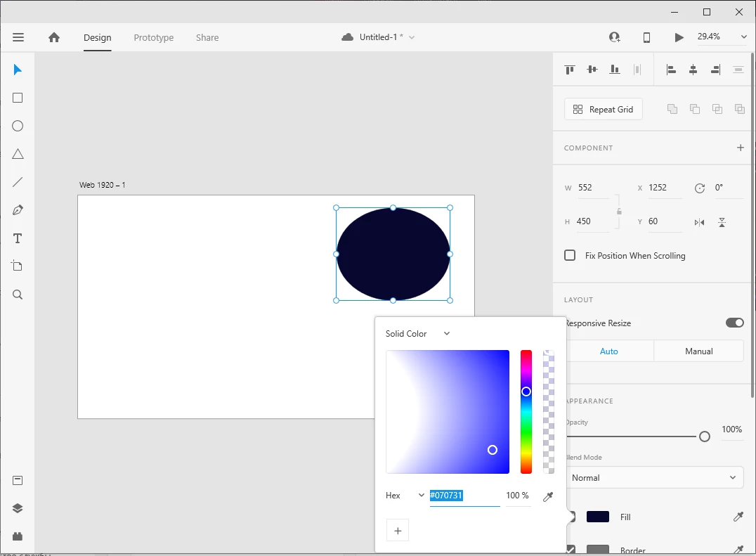Screen dimensions: 756x556
Task: Open the Layers panel icon
Action: point(18,508)
